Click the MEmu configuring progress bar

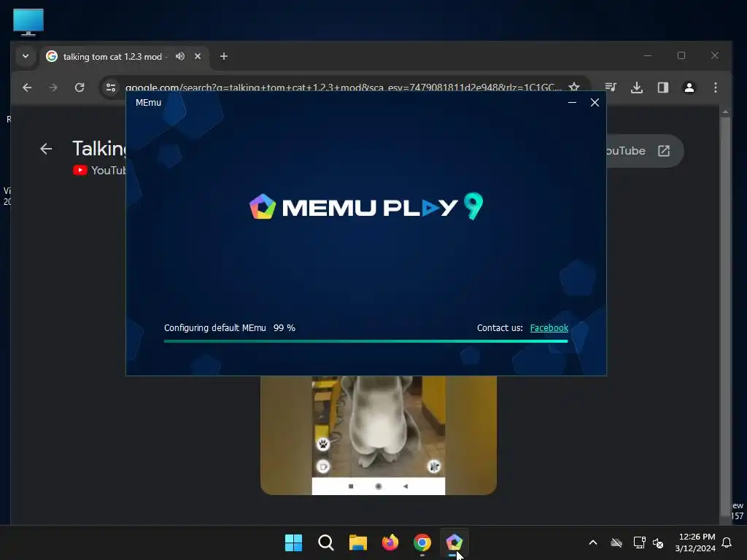(x=366, y=341)
